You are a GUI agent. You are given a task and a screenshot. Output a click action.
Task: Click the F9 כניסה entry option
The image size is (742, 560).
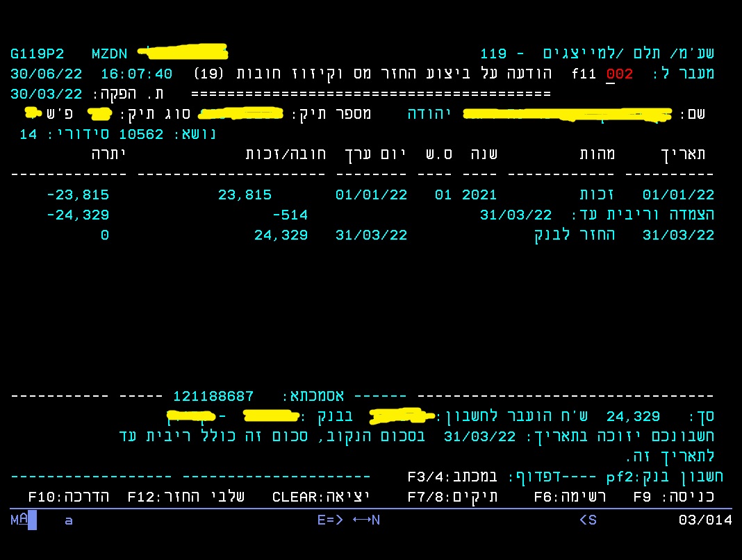point(673,497)
